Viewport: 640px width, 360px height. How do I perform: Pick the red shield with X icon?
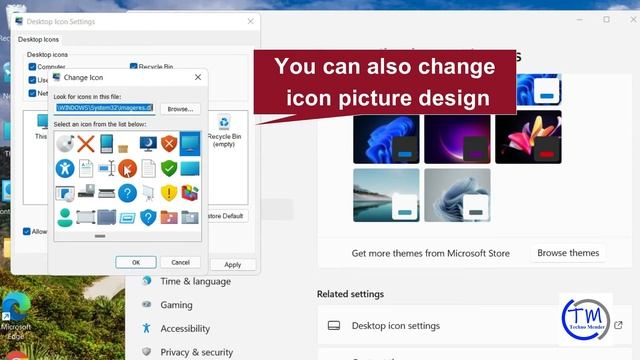(169, 144)
